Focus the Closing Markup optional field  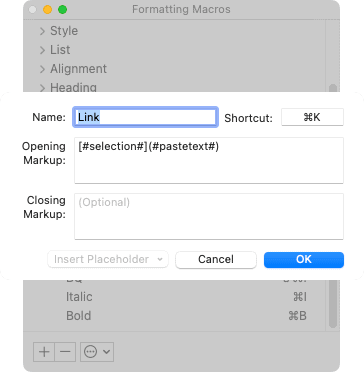pos(209,216)
